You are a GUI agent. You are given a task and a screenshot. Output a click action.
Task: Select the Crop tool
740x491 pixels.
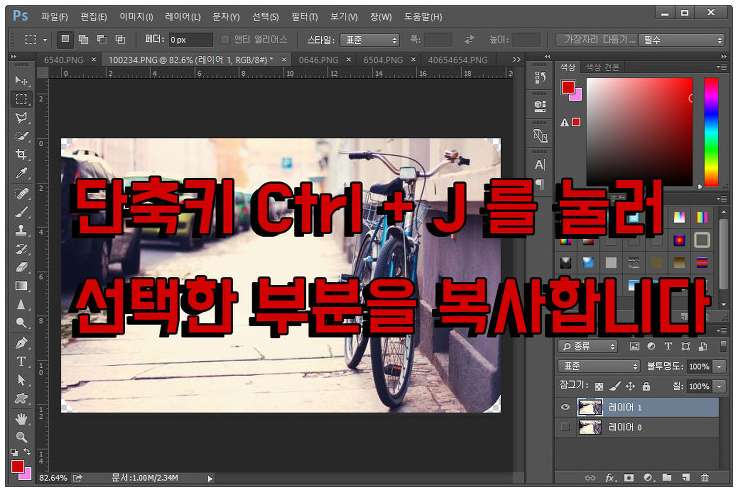[21, 154]
